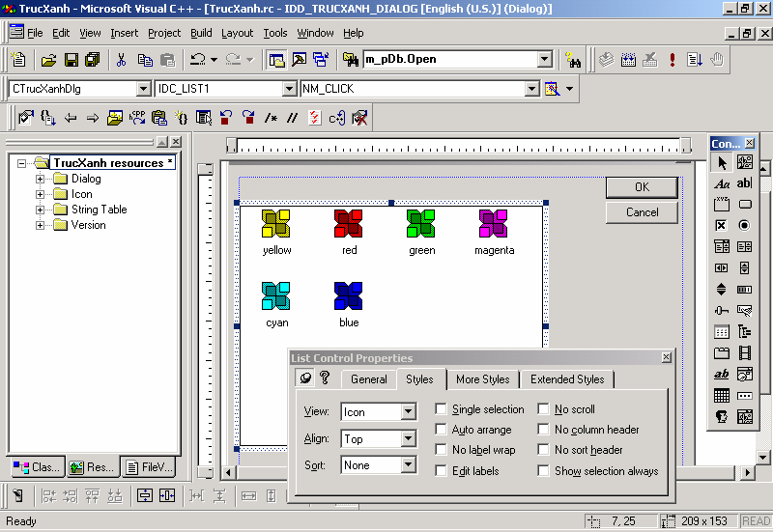773x532 pixels.
Task: Open the Layout menu
Action: pos(237,33)
